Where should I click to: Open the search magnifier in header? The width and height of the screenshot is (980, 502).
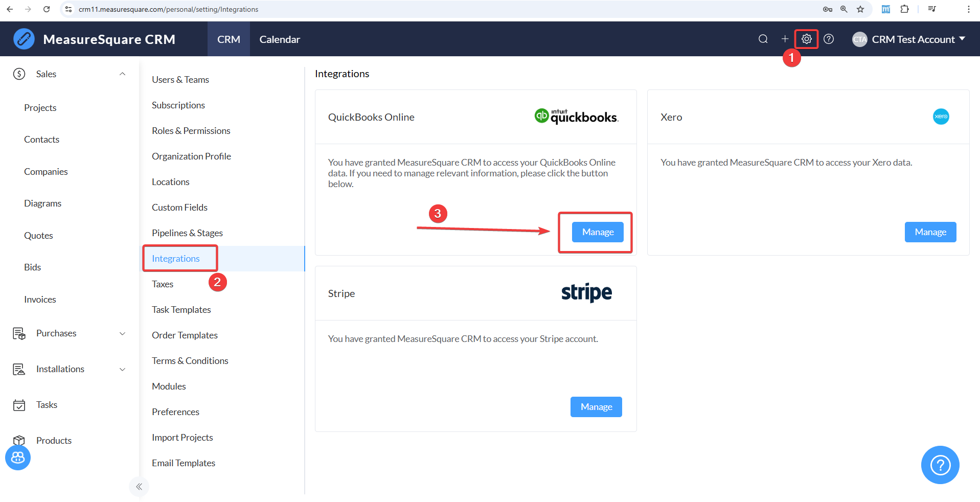coord(763,39)
